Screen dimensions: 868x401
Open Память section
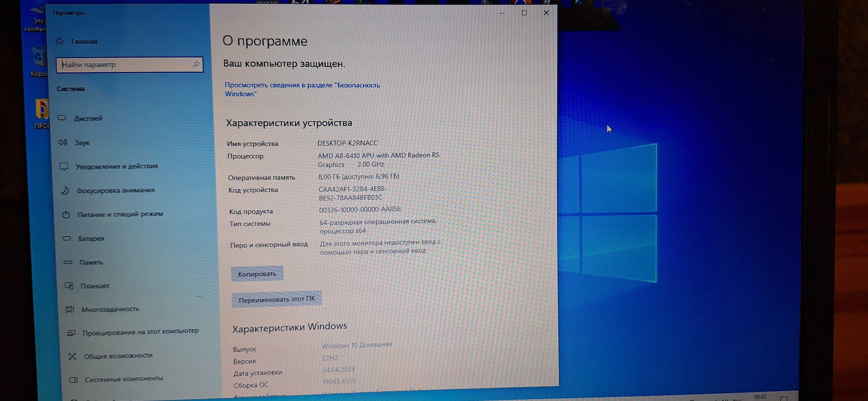click(x=91, y=262)
